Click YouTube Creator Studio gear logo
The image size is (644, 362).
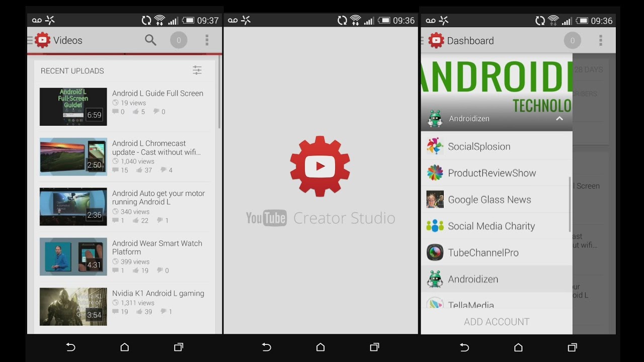[x=320, y=166]
